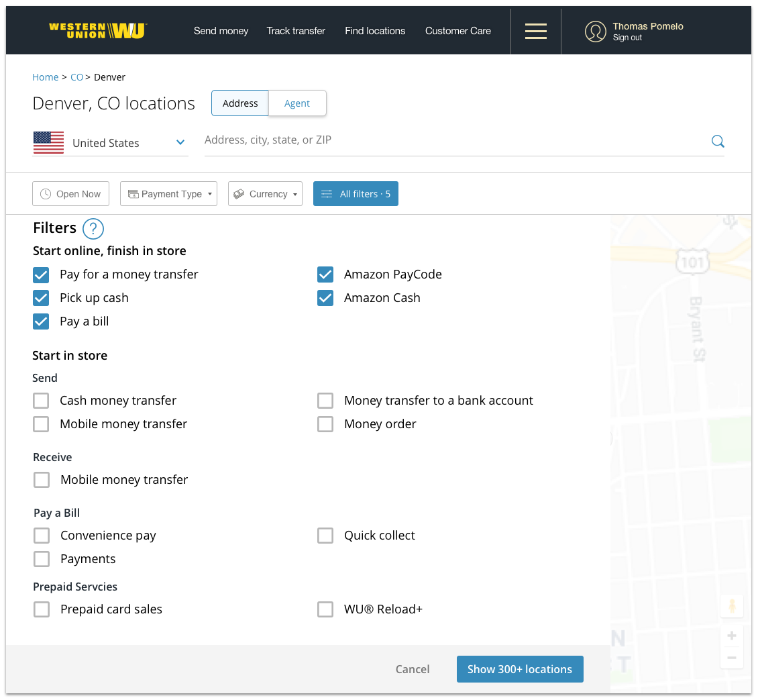Check Money transfer to a bank account

(325, 401)
